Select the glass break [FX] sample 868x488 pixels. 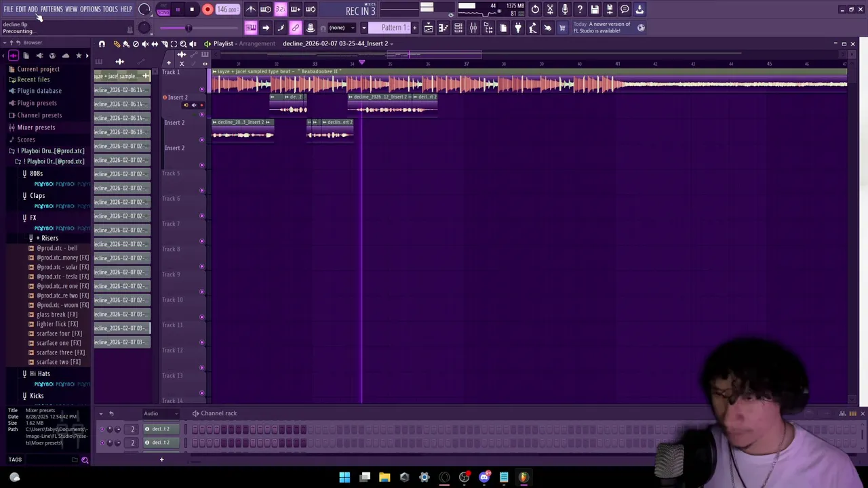click(57, 314)
